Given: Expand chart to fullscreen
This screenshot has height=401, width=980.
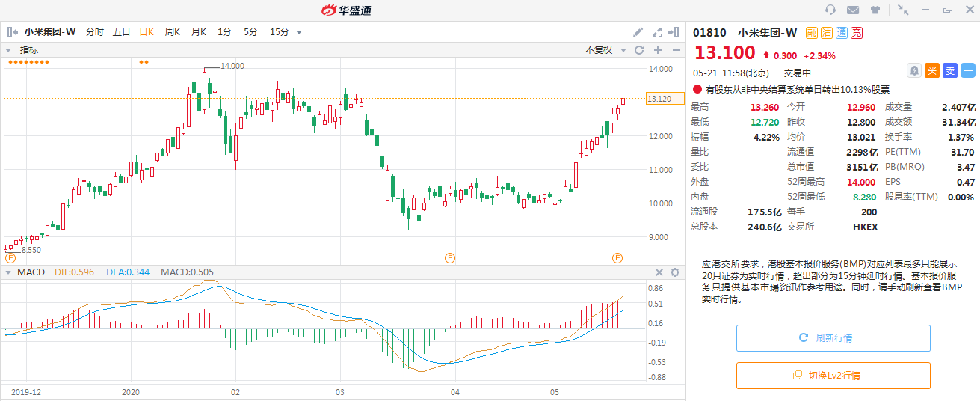Looking at the screenshot, I should coord(657,32).
